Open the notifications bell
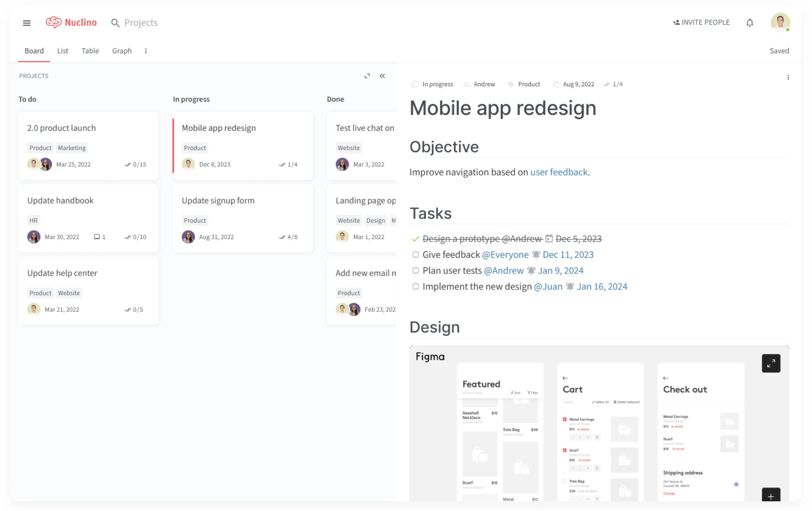Screen dimensions: 812x511 (x=750, y=23)
